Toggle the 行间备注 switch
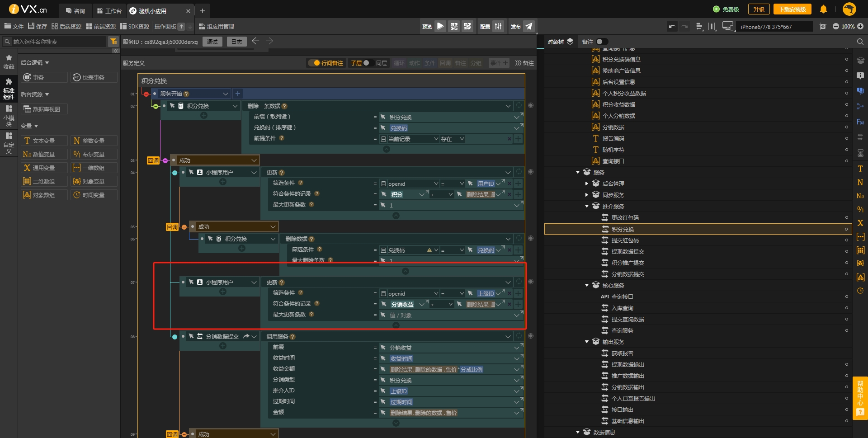 313,63
